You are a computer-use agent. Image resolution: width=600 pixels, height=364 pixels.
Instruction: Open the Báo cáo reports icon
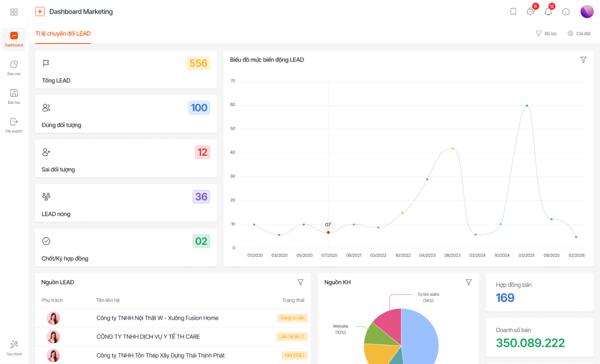[14, 68]
